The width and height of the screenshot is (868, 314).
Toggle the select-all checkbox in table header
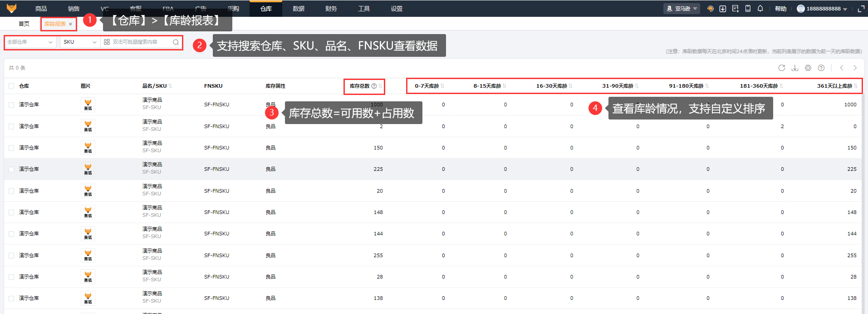coord(11,86)
